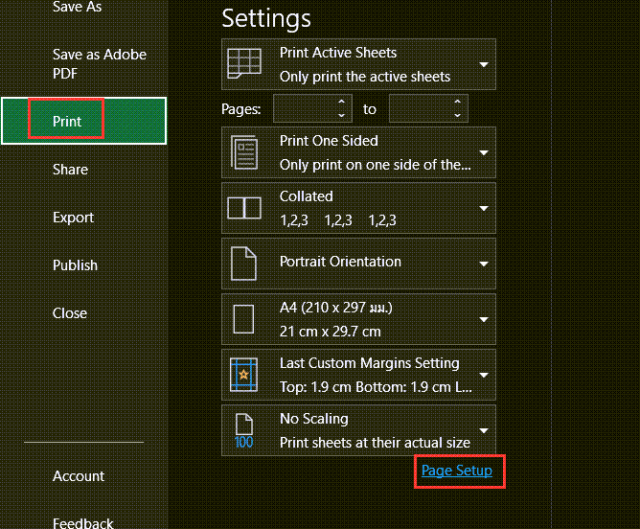The width and height of the screenshot is (640, 529).
Task: Click the Portrait Orientation page icon
Action: click(x=244, y=264)
